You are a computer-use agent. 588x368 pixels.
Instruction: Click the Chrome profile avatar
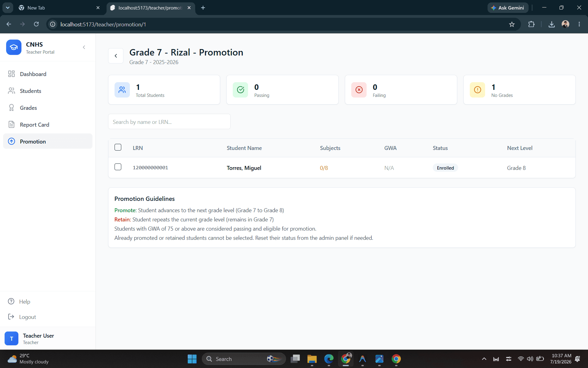tap(566, 24)
